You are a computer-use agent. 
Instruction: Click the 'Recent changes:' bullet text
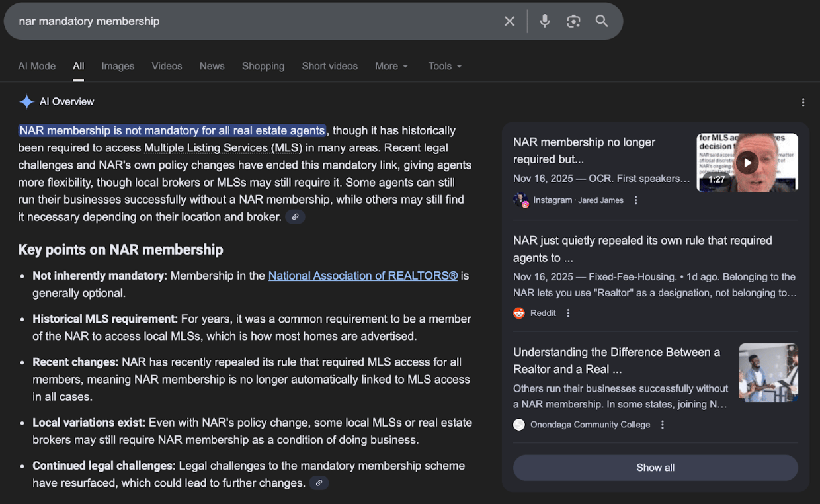(x=75, y=362)
